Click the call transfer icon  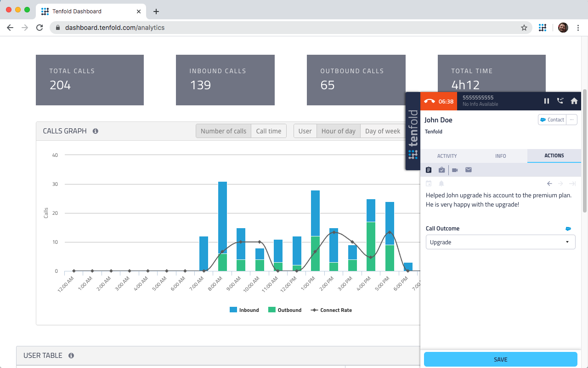click(560, 101)
